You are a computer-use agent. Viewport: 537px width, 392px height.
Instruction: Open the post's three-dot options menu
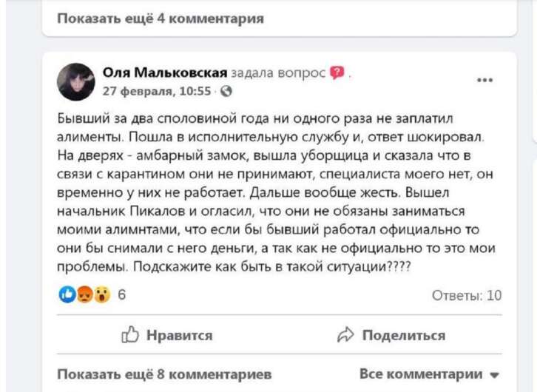click(485, 80)
